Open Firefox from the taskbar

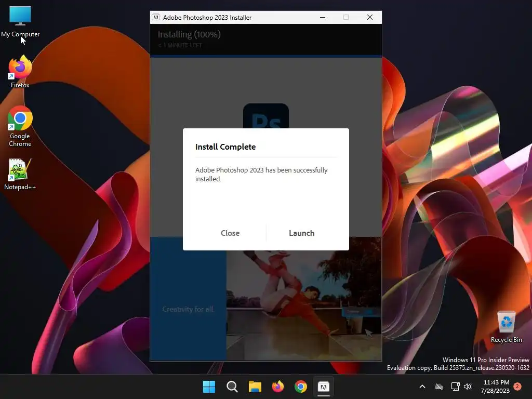click(x=278, y=387)
